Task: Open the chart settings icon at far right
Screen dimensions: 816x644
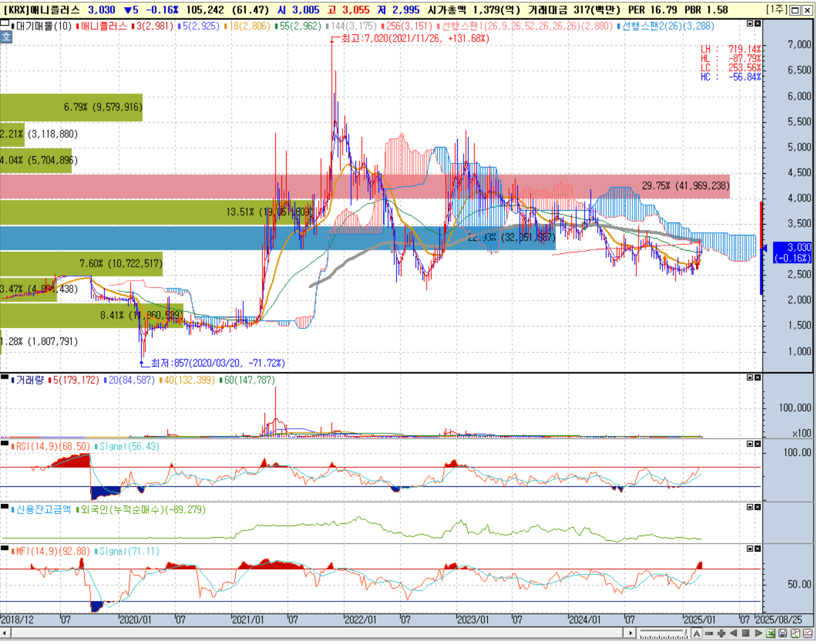Action: [x=807, y=633]
